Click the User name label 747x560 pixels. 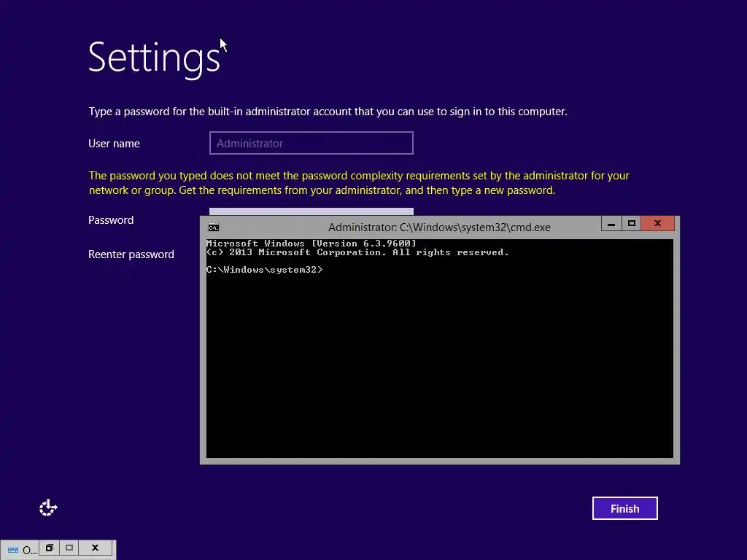pos(114,144)
